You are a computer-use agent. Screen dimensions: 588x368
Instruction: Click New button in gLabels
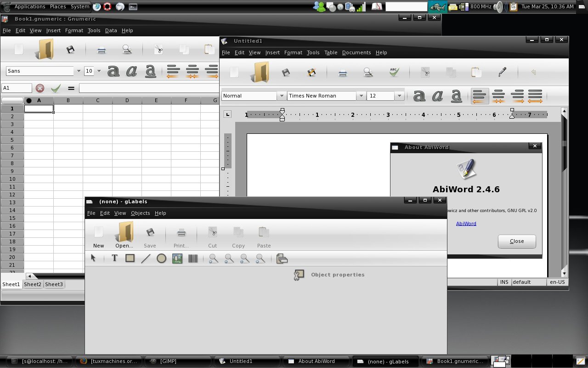click(x=98, y=236)
